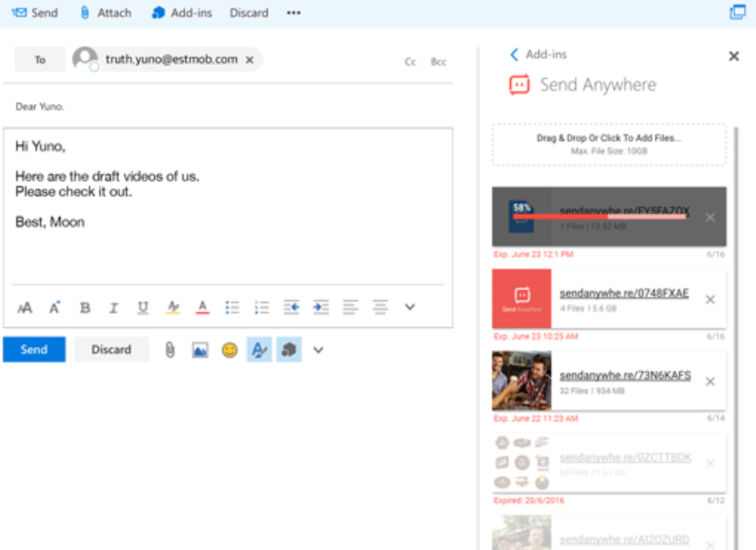Open link sendanywhe.re/73N6KAFS

click(x=625, y=375)
